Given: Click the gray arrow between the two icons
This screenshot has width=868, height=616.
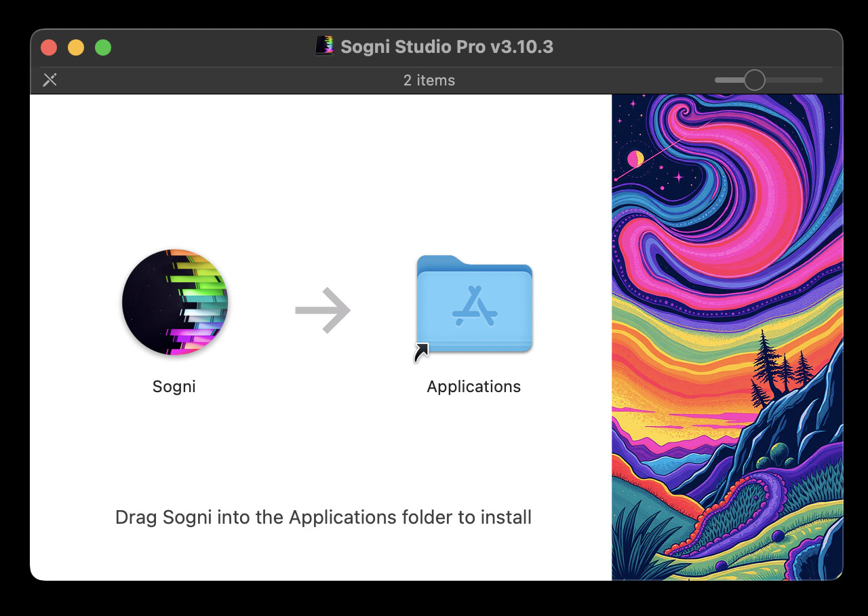Looking at the screenshot, I should [323, 311].
